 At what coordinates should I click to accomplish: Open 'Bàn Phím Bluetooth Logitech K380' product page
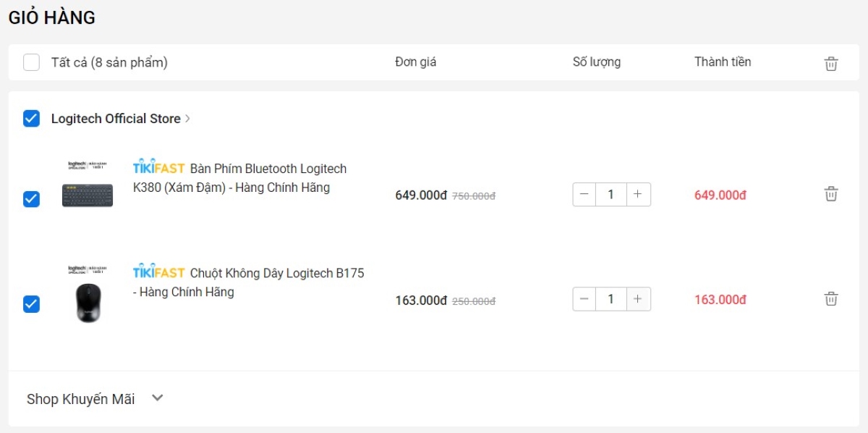[239, 178]
